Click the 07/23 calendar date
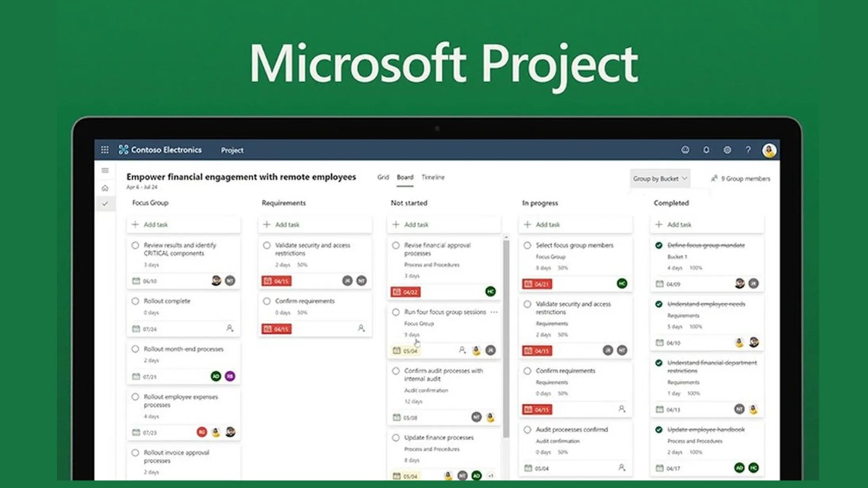The width and height of the screenshot is (868, 488). click(145, 432)
